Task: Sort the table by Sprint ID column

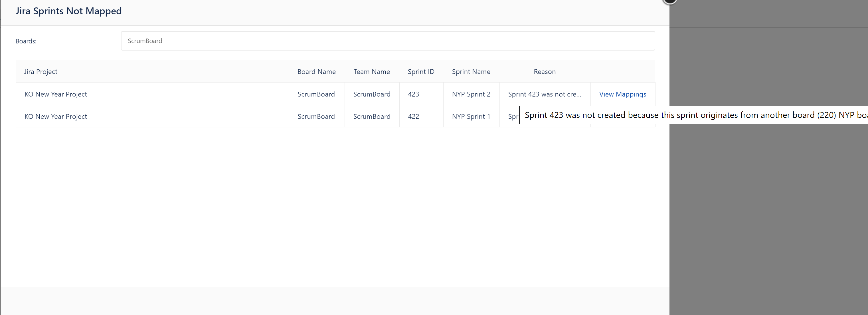Action: [x=421, y=71]
